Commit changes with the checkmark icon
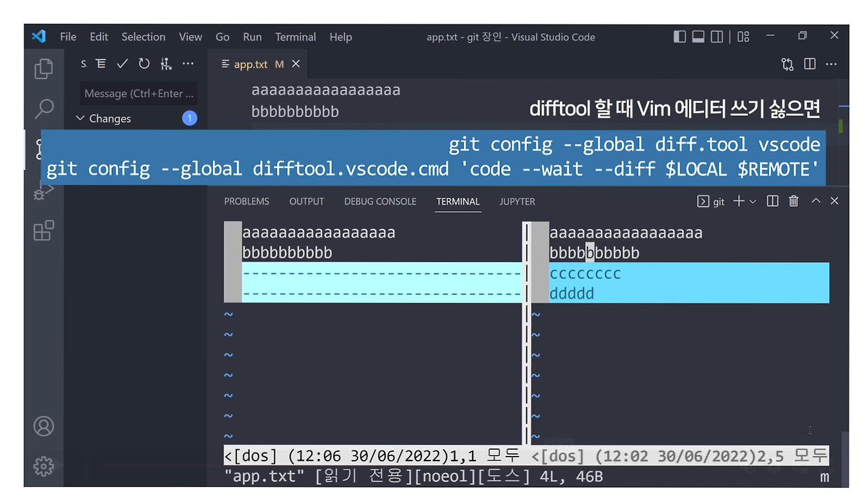Screen dimensions: 867x504 point(122,64)
